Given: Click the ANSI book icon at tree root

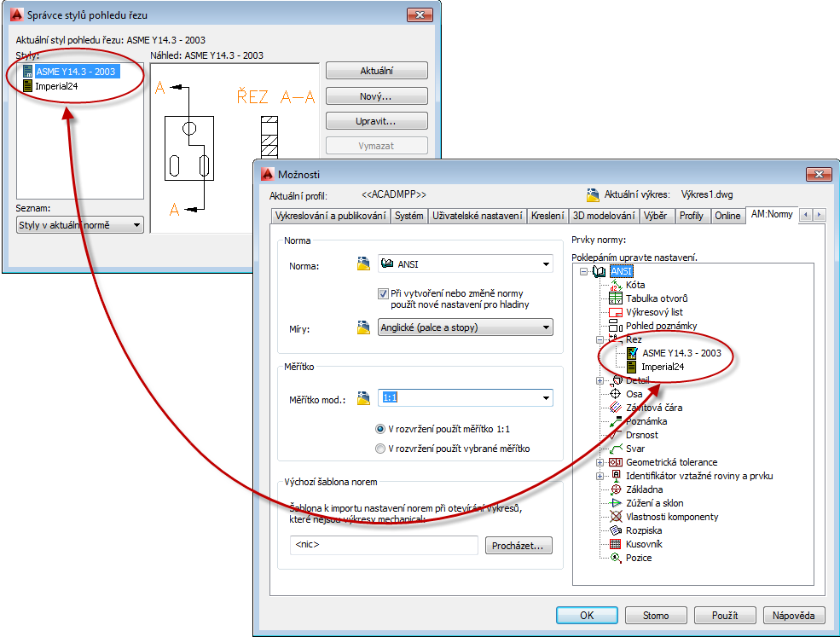Looking at the screenshot, I should pyautogui.click(x=599, y=272).
